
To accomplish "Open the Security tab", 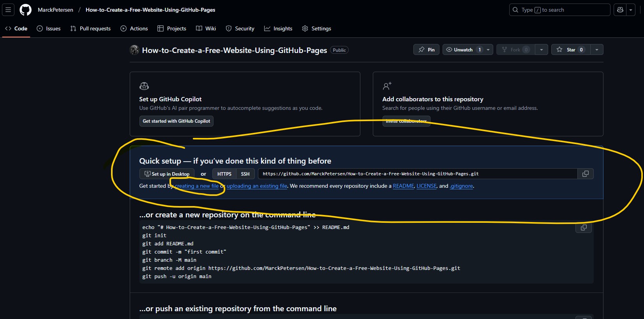I will point(240,28).
